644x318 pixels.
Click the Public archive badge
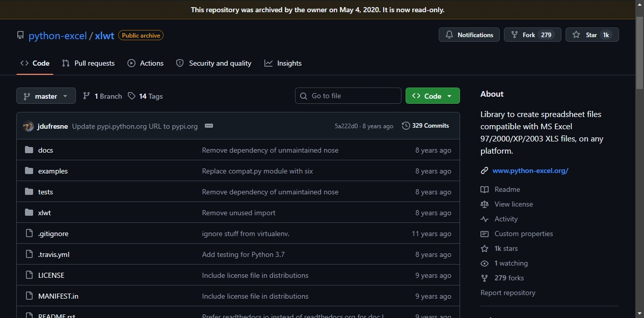point(141,36)
